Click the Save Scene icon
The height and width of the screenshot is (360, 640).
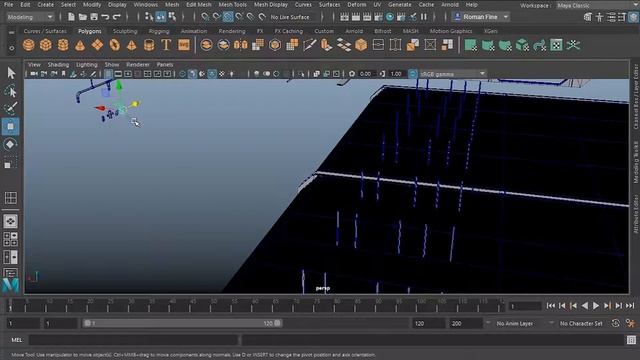94,17
